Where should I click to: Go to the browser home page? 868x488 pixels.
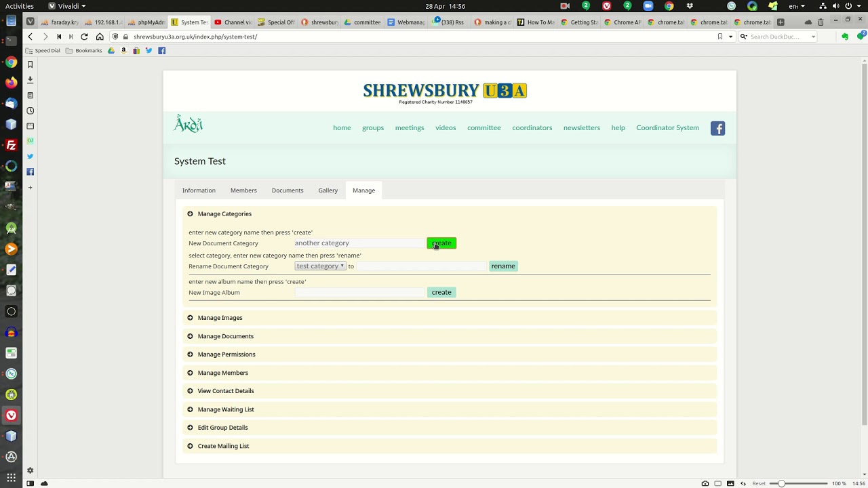tap(100, 37)
